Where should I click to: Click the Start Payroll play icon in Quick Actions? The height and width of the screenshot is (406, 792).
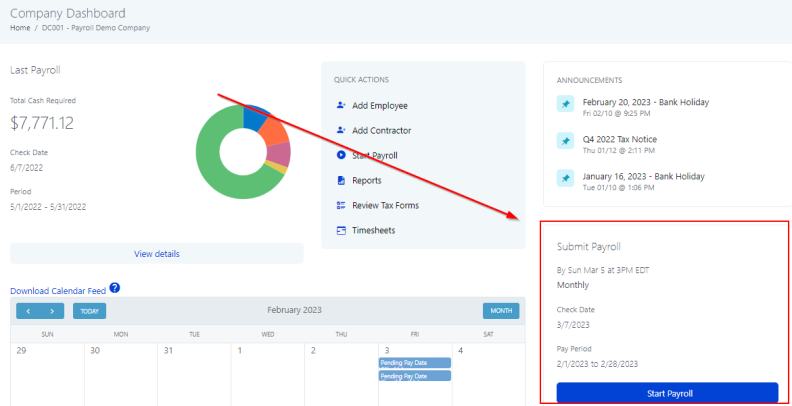pos(341,155)
